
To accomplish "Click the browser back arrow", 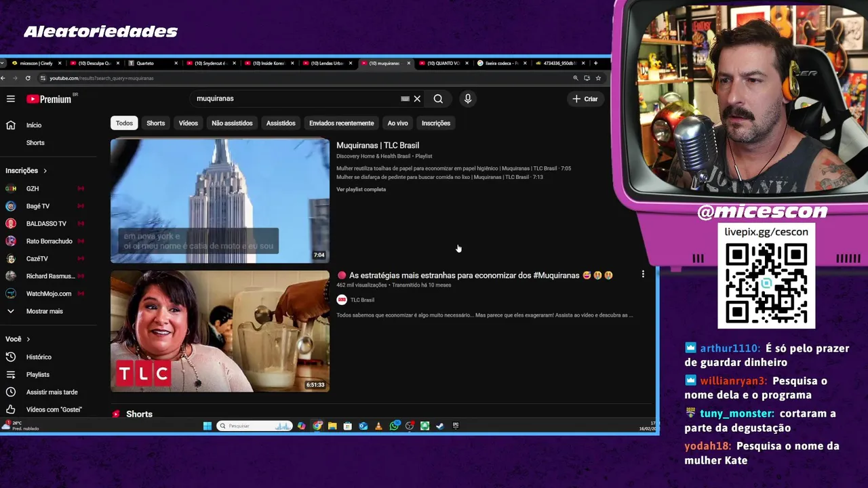I will [x=3, y=78].
